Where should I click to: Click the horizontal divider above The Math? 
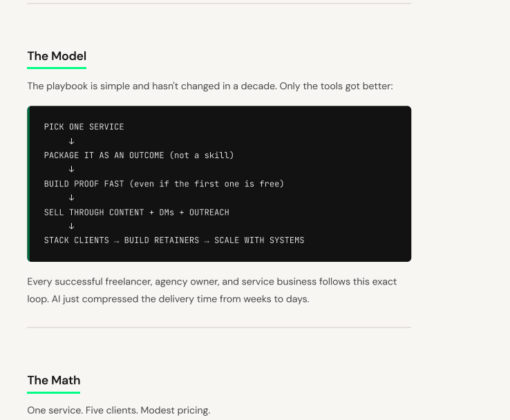[219, 327]
